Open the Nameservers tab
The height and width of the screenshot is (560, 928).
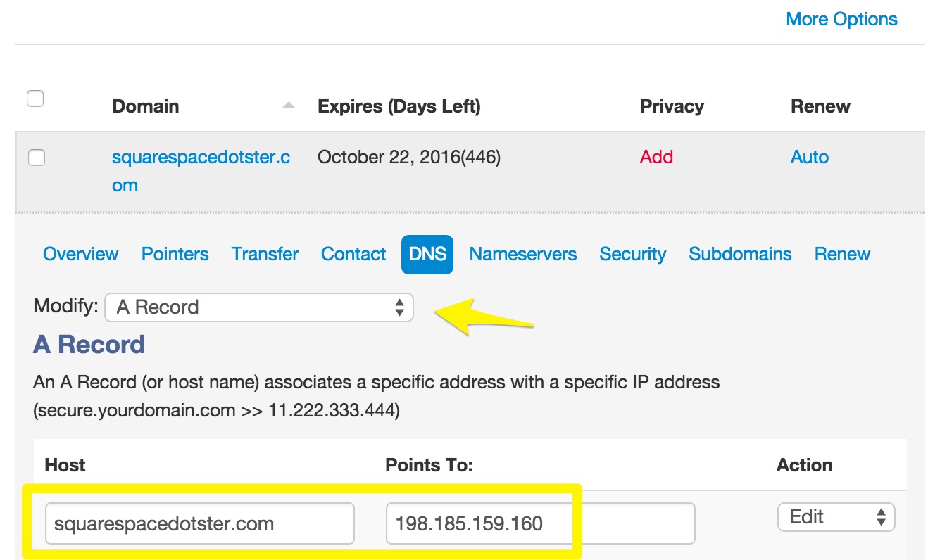pyautogui.click(x=523, y=254)
